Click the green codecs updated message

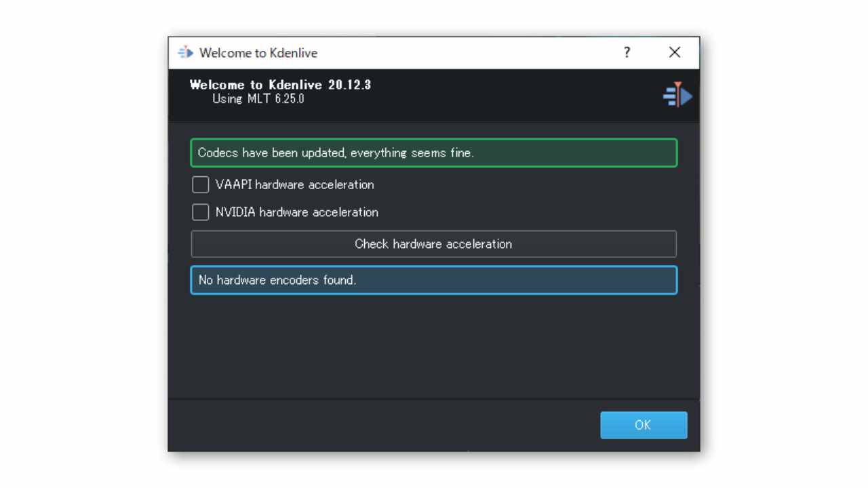point(433,152)
